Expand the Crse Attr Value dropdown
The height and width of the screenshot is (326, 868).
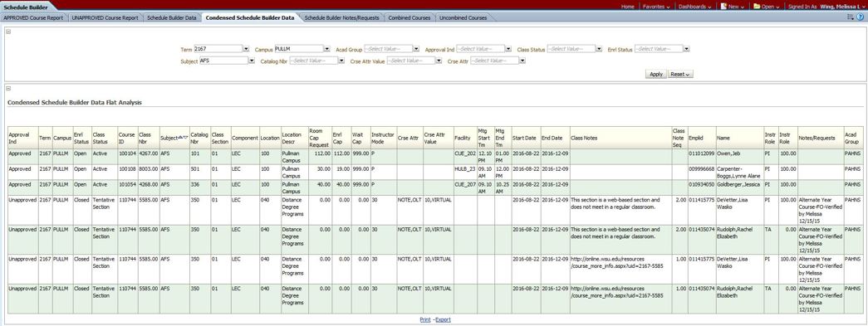438,61
